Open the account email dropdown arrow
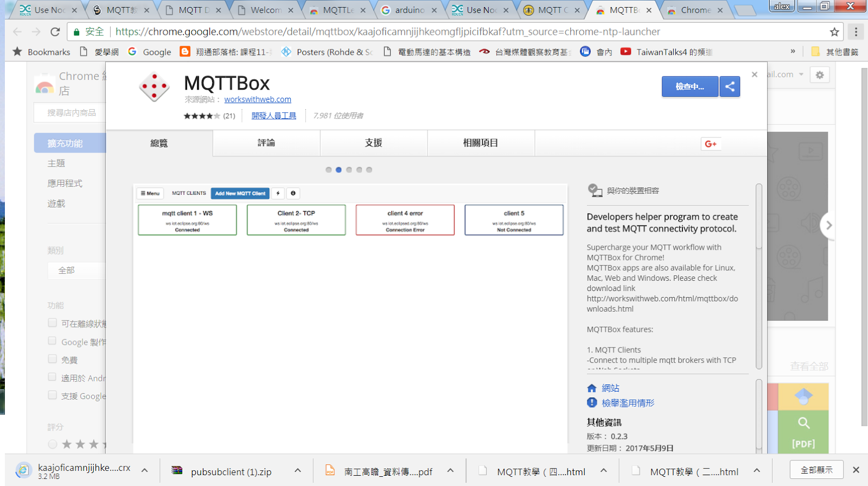This screenshot has height=486, width=868. click(x=801, y=74)
